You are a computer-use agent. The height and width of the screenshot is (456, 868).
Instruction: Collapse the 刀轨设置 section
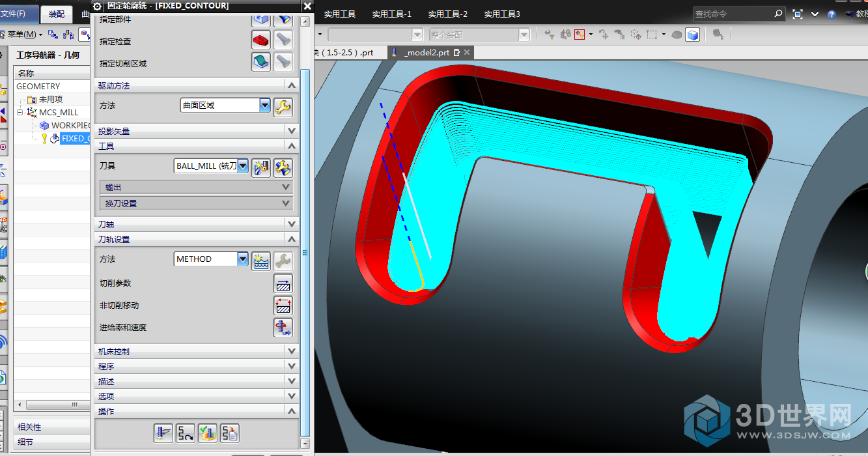click(x=291, y=239)
